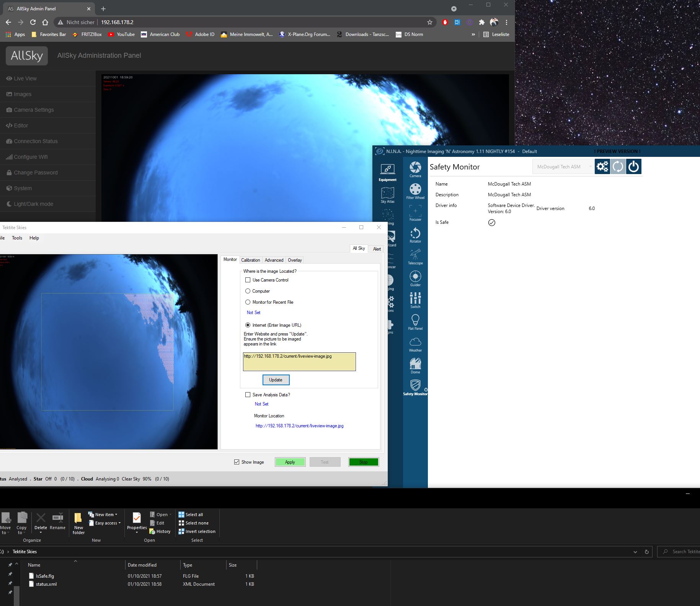Toggle the Show Image checkbox
Viewport: 700px width, 606px height.
click(237, 462)
